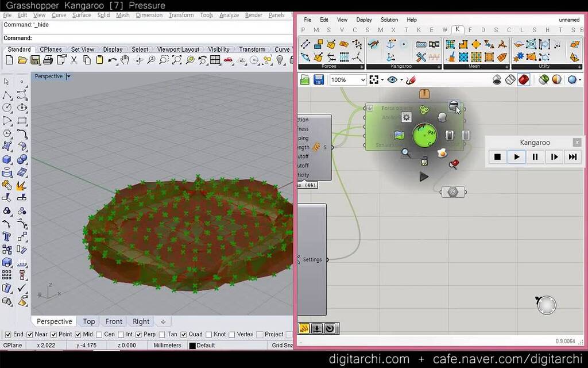
Task: Pause the Kangaroo simulation
Action: (535, 156)
